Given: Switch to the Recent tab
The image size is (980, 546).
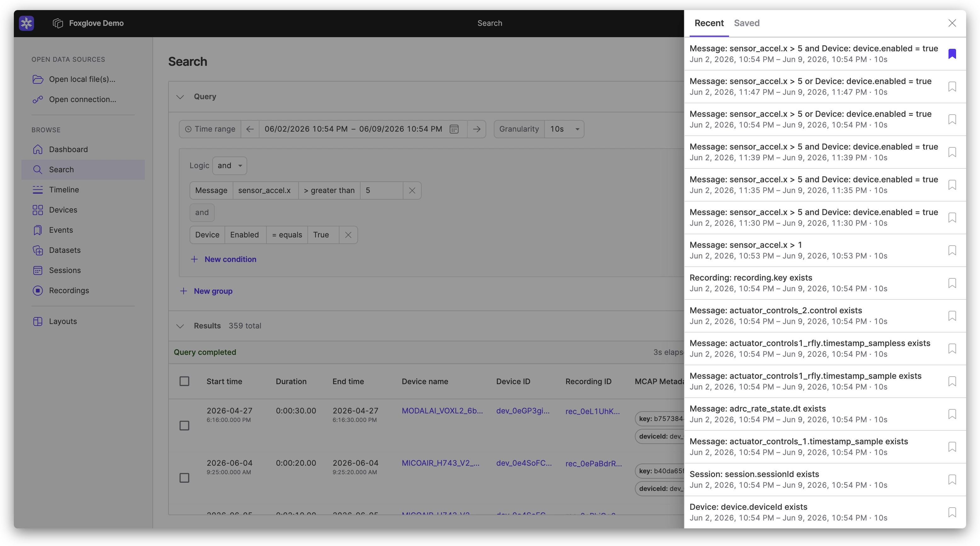Looking at the screenshot, I should point(709,23).
